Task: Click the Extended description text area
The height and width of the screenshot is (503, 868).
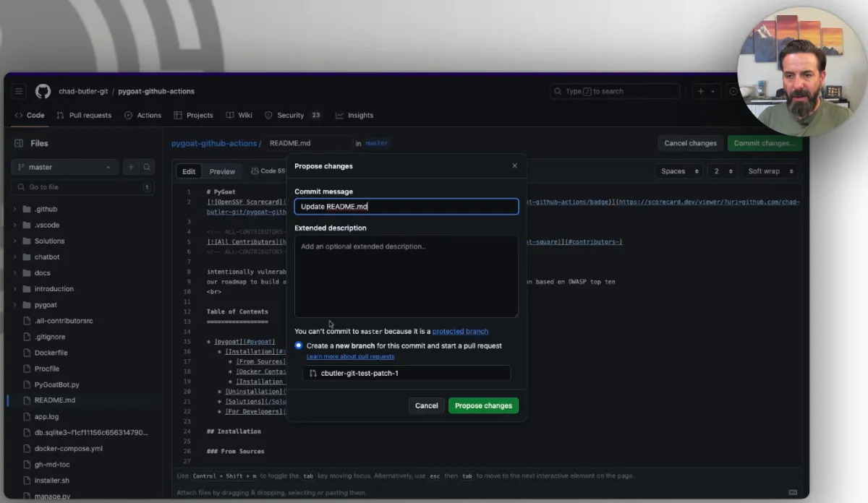Action: [407, 276]
